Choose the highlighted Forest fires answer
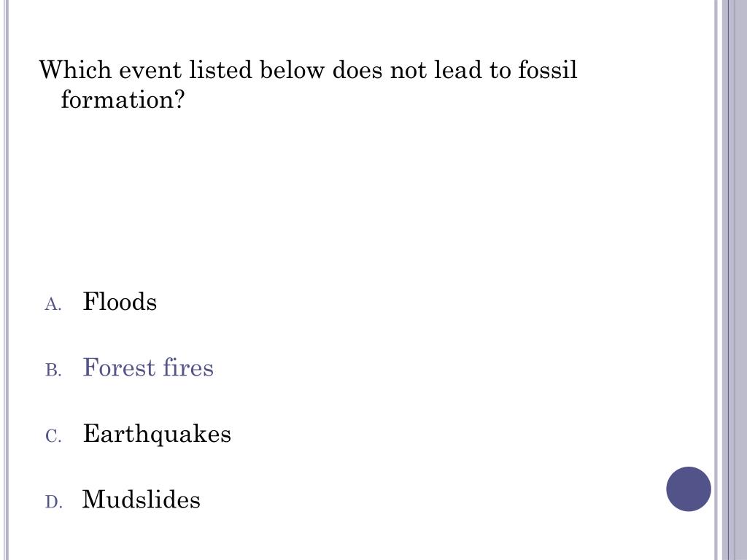747x560 pixels. tap(148, 367)
